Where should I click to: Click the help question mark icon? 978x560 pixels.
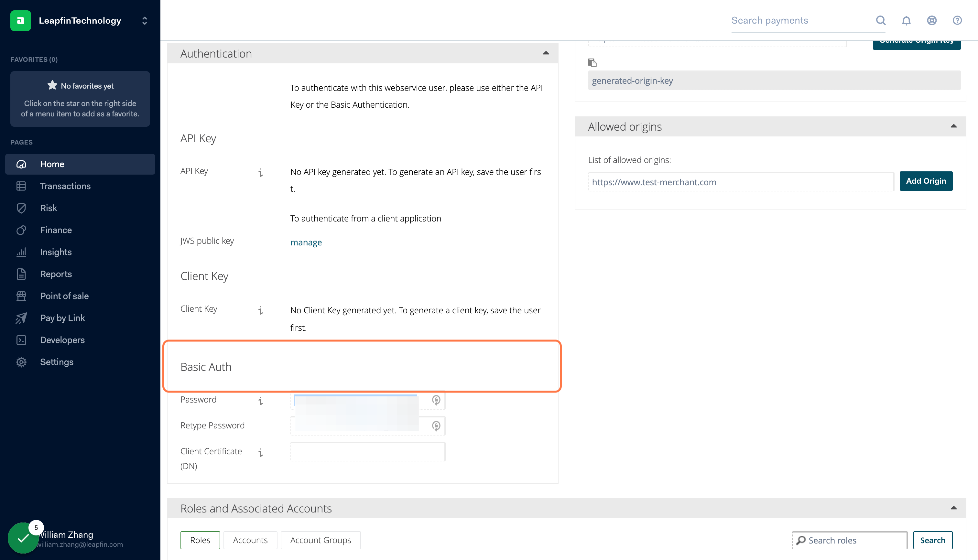point(957,20)
